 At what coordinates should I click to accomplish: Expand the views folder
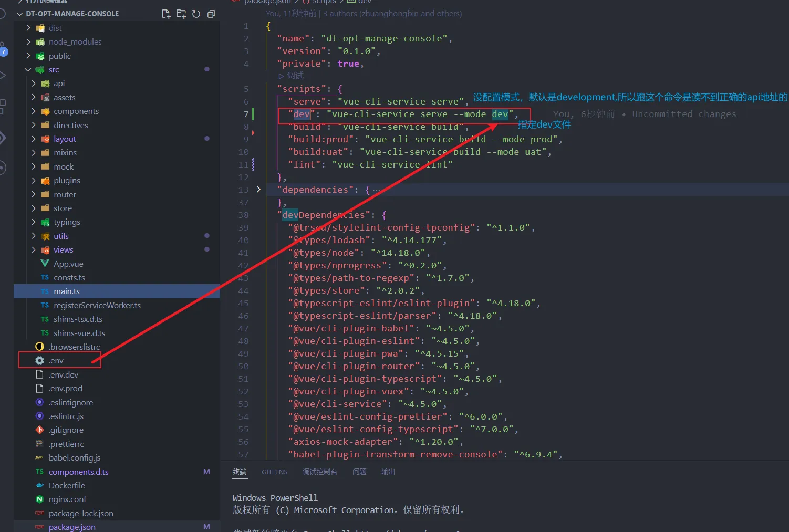click(34, 250)
